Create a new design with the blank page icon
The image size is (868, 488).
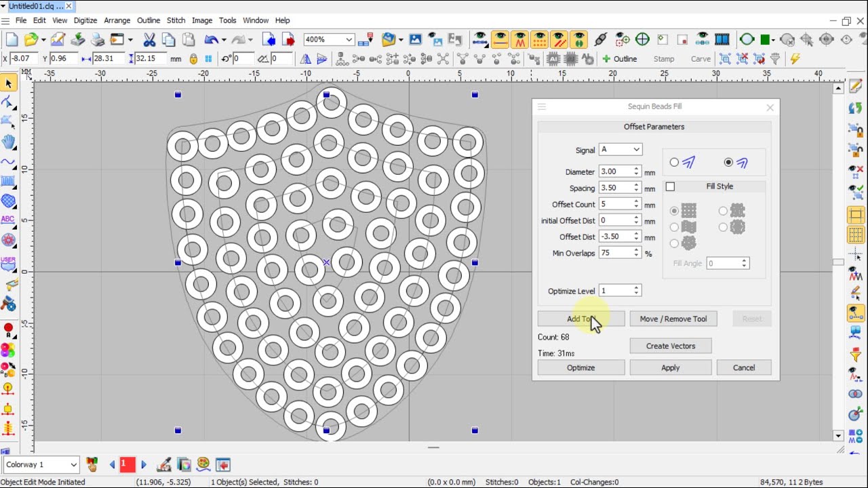(x=11, y=39)
